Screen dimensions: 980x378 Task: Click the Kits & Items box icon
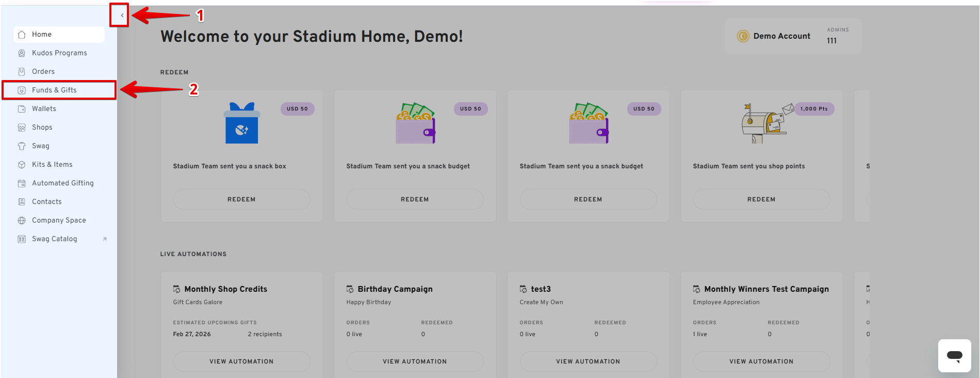(22, 165)
